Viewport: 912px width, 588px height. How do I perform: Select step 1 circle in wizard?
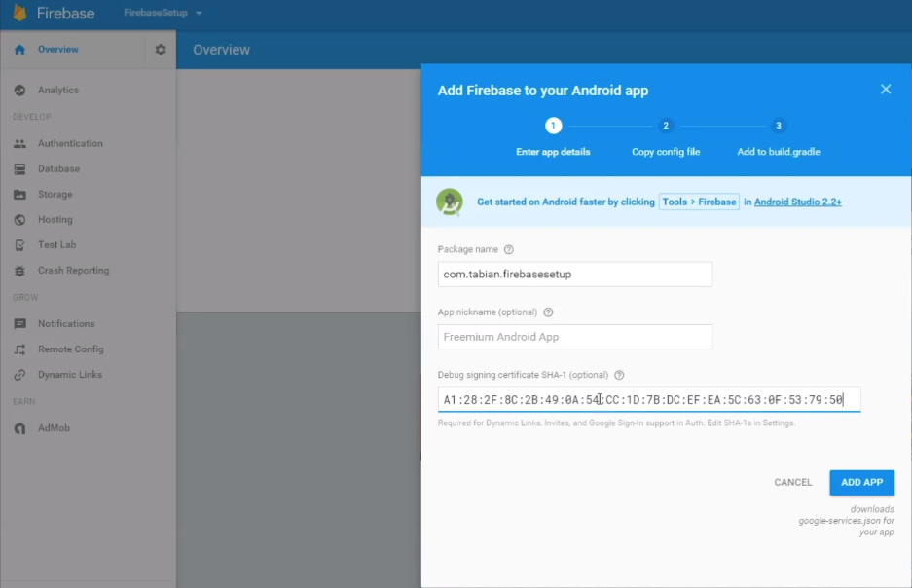553,126
